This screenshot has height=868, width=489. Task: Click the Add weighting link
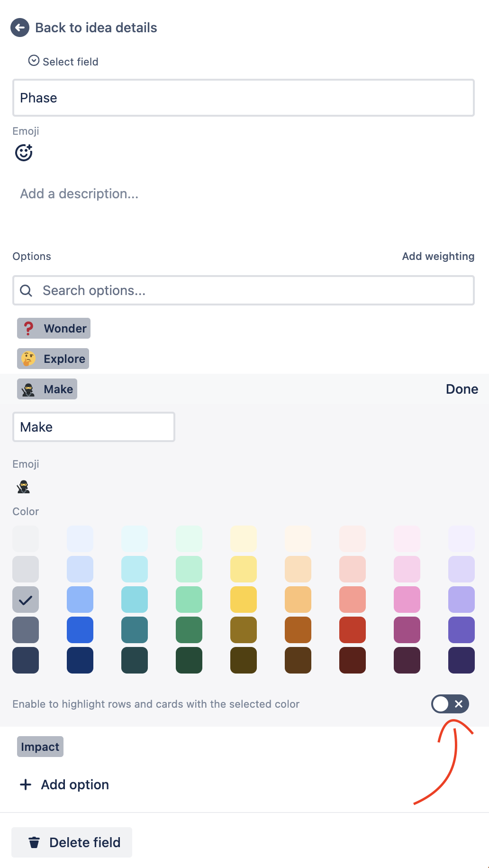click(x=438, y=256)
